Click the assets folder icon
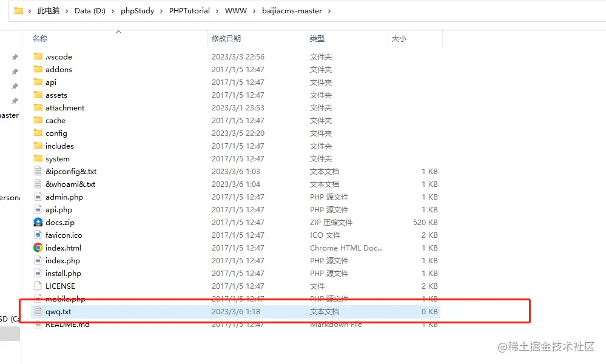Screen dimensions: 606x364 pyautogui.click(x=38, y=95)
